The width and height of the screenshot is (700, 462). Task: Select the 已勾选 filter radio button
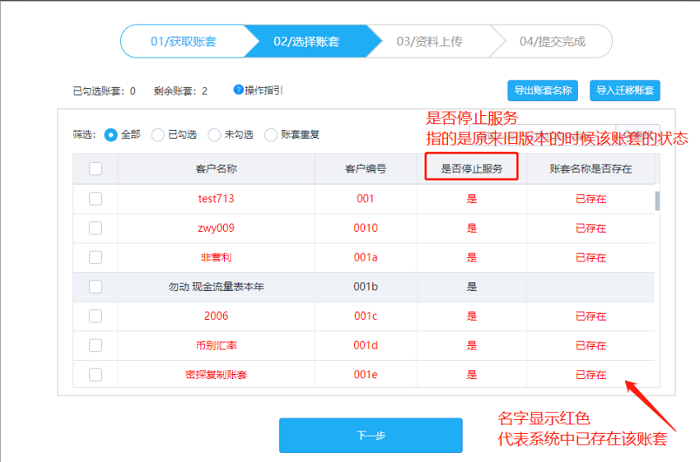pos(158,135)
